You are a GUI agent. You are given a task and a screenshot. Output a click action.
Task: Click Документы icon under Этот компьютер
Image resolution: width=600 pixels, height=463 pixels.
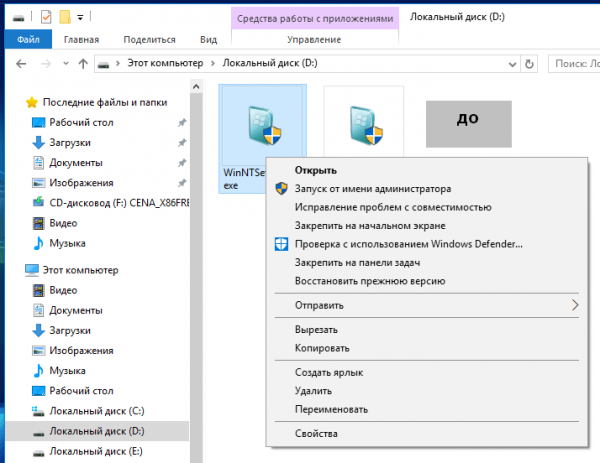38,310
